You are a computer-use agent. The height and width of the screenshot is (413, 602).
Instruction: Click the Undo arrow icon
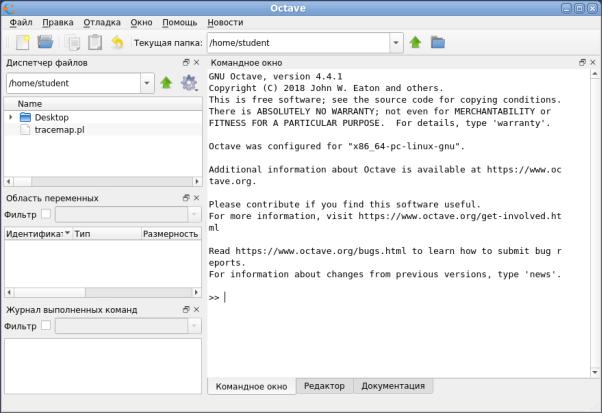[117, 42]
